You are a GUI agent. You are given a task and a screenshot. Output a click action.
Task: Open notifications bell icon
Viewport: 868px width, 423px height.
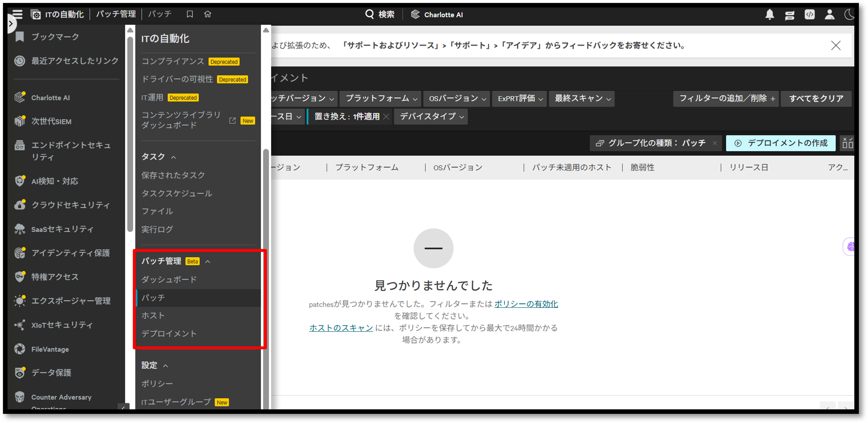(x=770, y=15)
